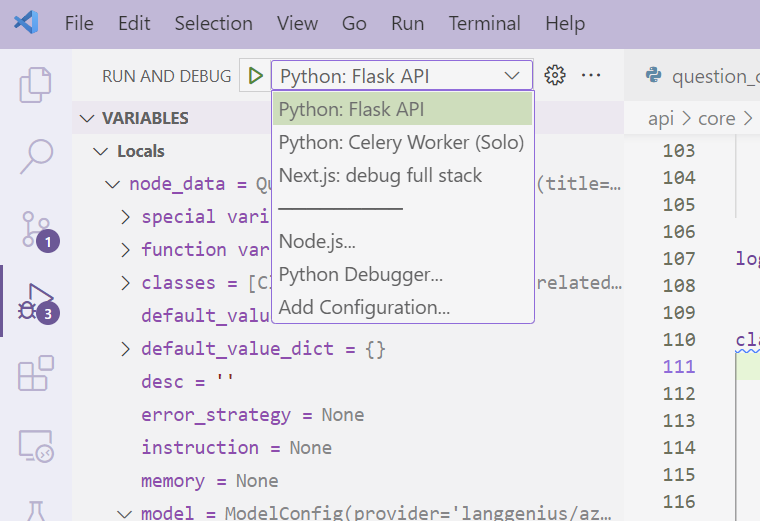Expand the default_value_dict variable
This screenshot has height=521, width=760.
(x=125, y=349)
